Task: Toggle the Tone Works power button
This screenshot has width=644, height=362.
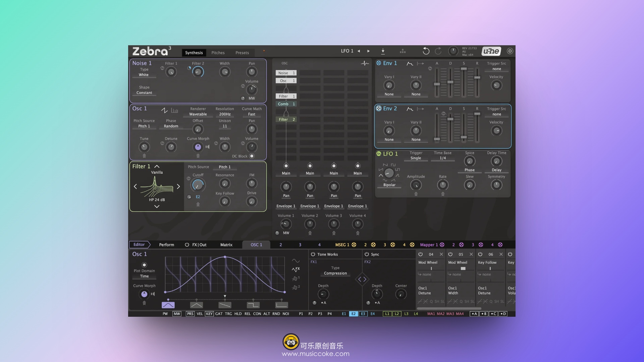Action: coord(313,254)
